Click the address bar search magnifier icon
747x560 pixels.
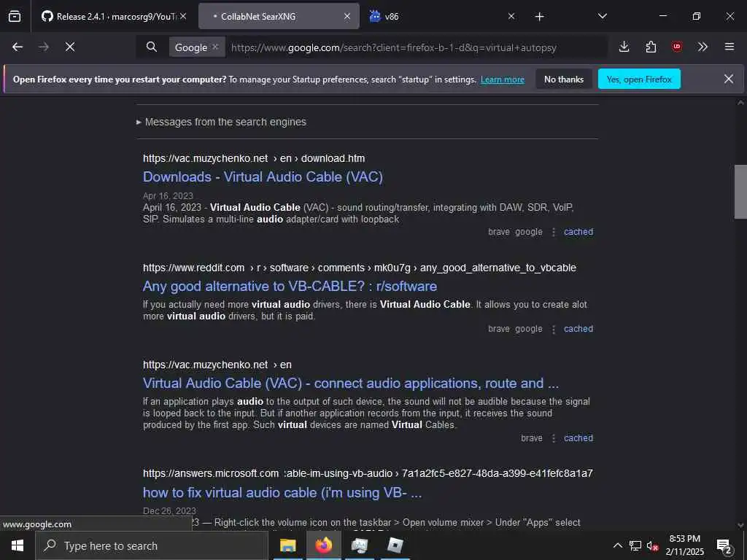tap(152, 47)
